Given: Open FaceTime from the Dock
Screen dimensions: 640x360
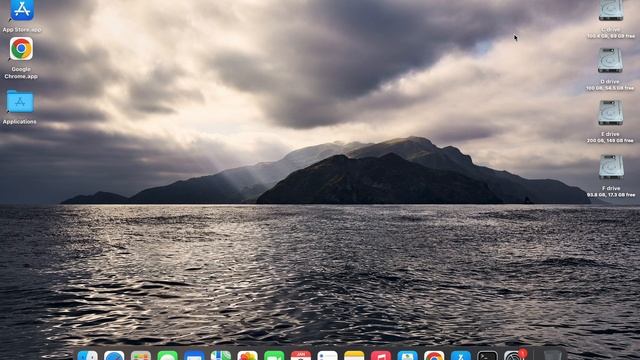Looking at the screenshot, I should [x=274, y=356].
